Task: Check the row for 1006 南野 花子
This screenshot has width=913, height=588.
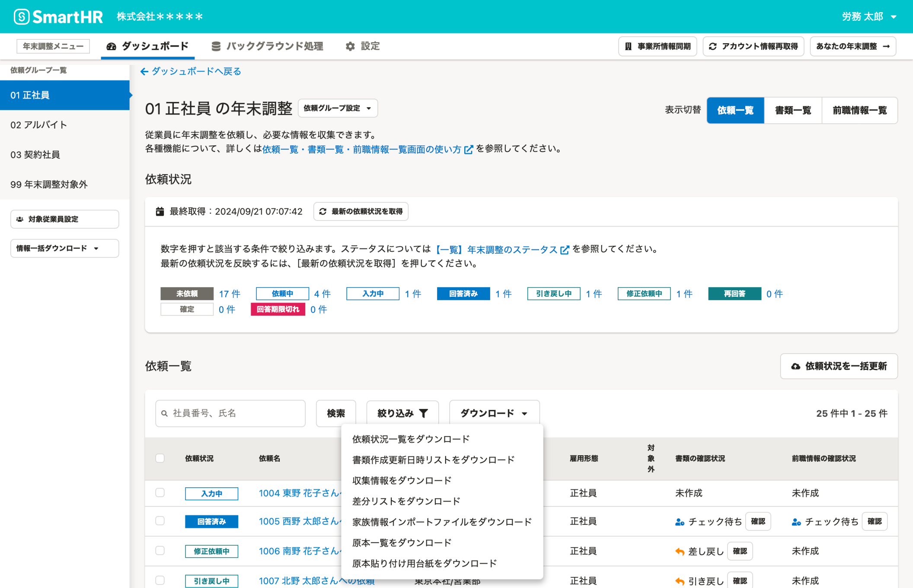Action: [160, 550]
